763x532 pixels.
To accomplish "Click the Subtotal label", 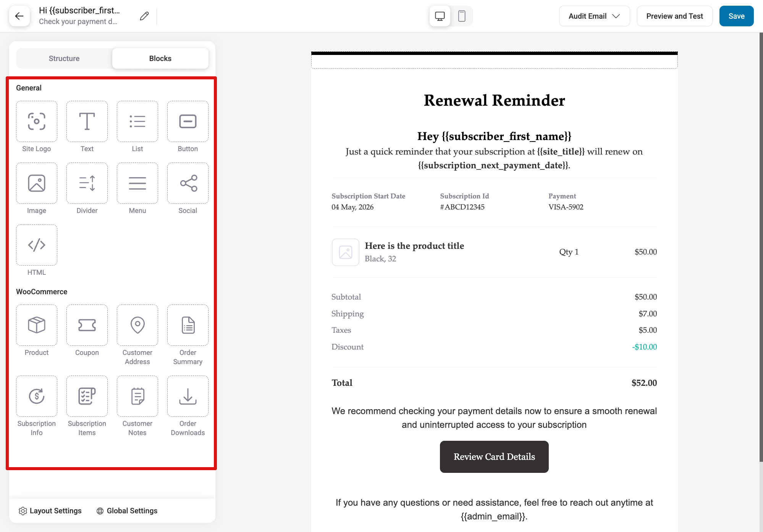I will [x=346, y=297].
